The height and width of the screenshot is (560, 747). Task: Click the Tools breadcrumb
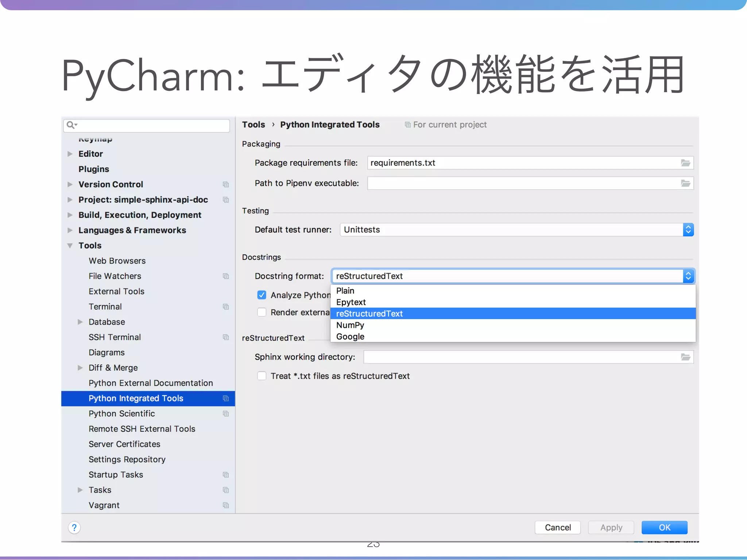[x=253, y=125]
